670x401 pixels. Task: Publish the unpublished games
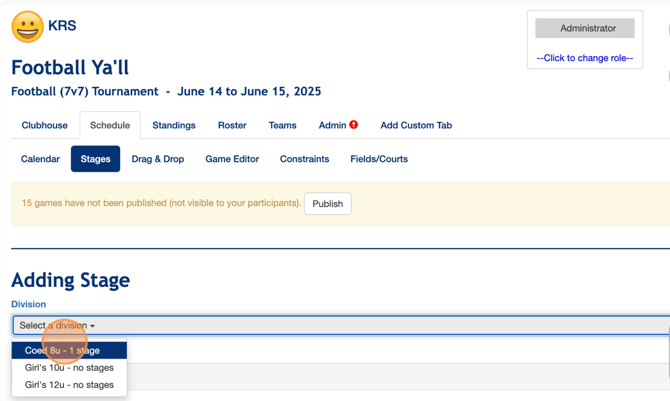[x=328, y=203]
